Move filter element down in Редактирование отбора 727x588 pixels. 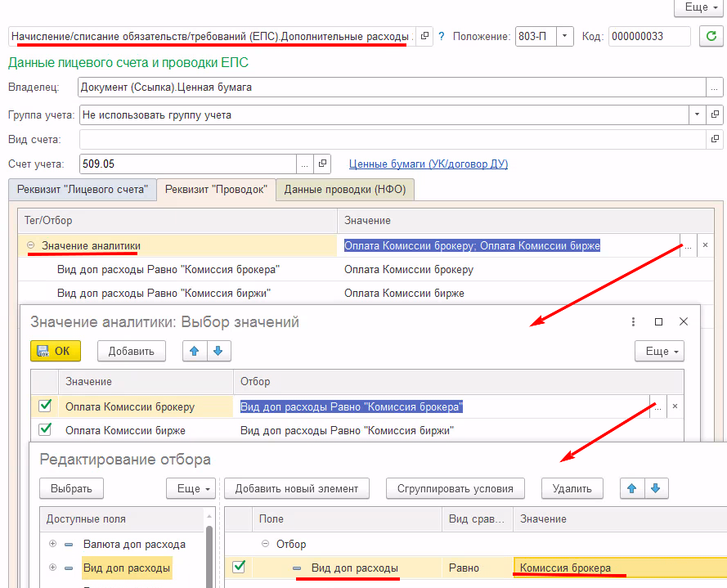[x=654, y=488]
